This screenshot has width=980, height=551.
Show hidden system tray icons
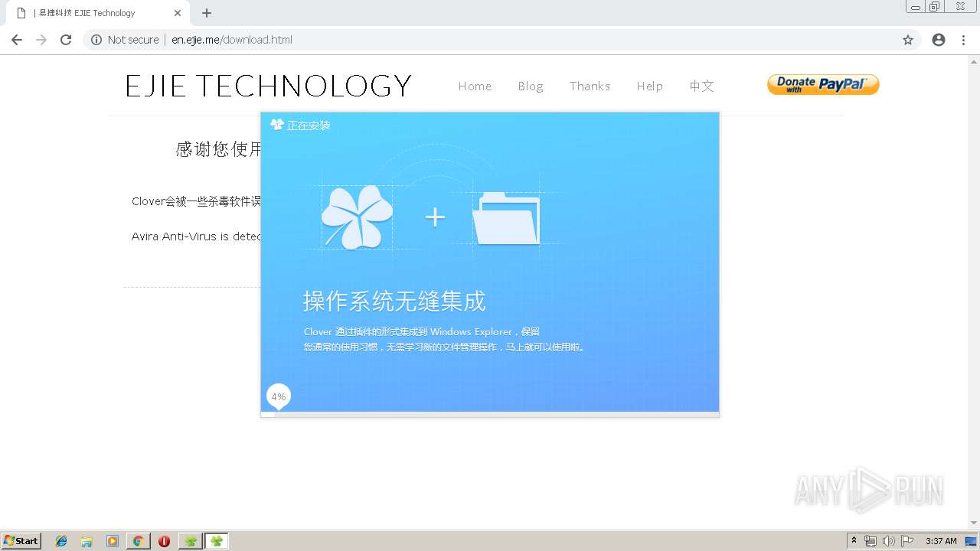coord(854,541)
